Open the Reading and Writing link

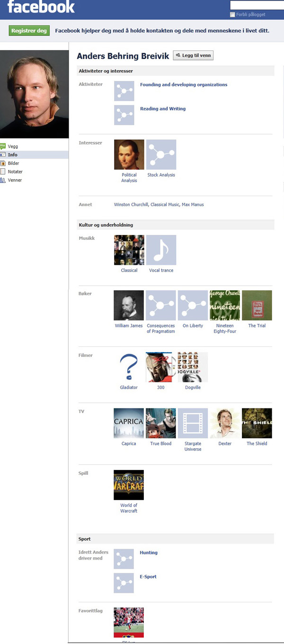click(163, 109)
